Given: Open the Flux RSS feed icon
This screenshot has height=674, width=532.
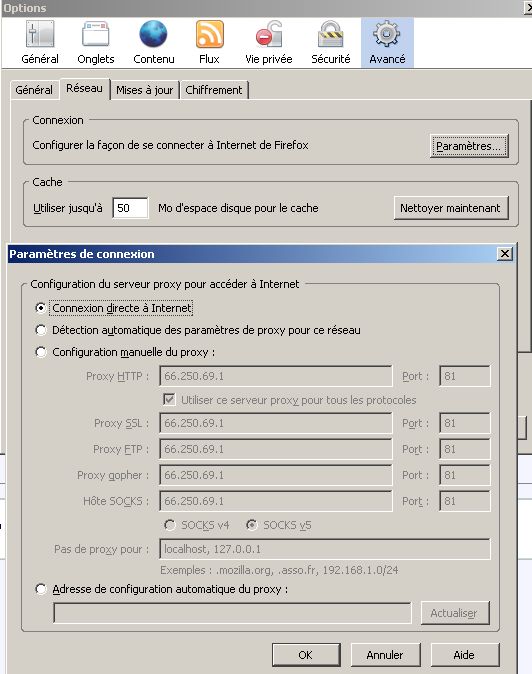Looking at the screenshot, I should click(210, 34).
